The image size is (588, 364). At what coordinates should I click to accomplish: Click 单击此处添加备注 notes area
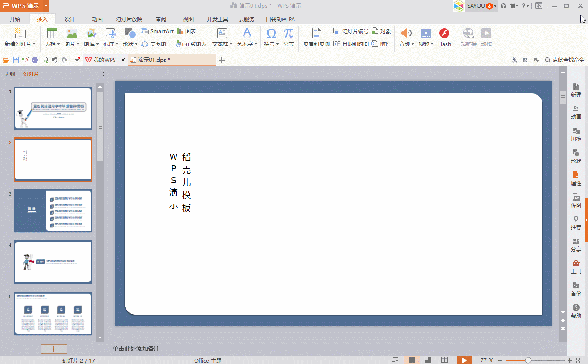136,349
